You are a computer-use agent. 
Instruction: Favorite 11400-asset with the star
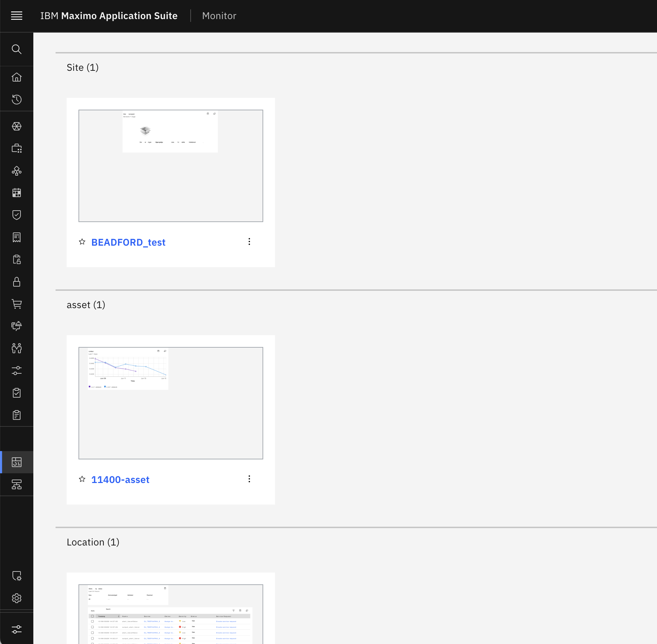point(82,479)
